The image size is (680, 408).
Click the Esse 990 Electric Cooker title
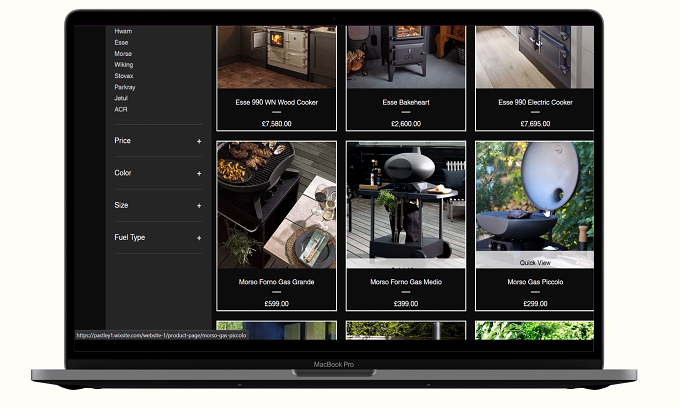535,102
